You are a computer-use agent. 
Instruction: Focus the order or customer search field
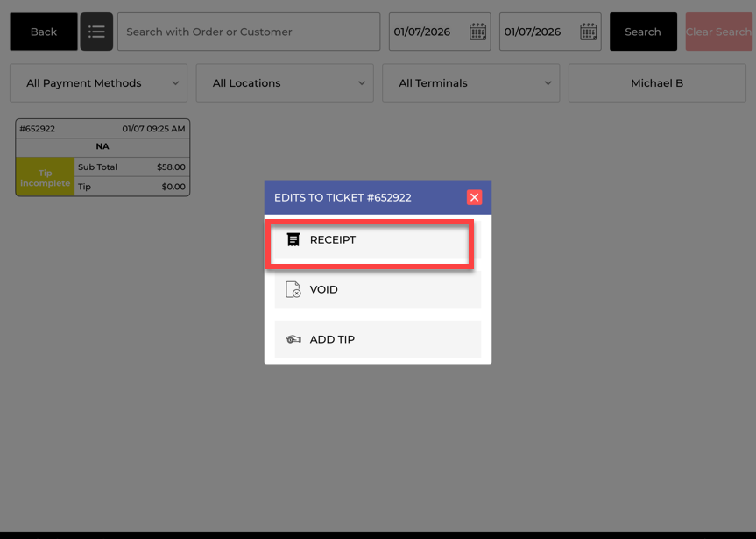click(249, 32)
